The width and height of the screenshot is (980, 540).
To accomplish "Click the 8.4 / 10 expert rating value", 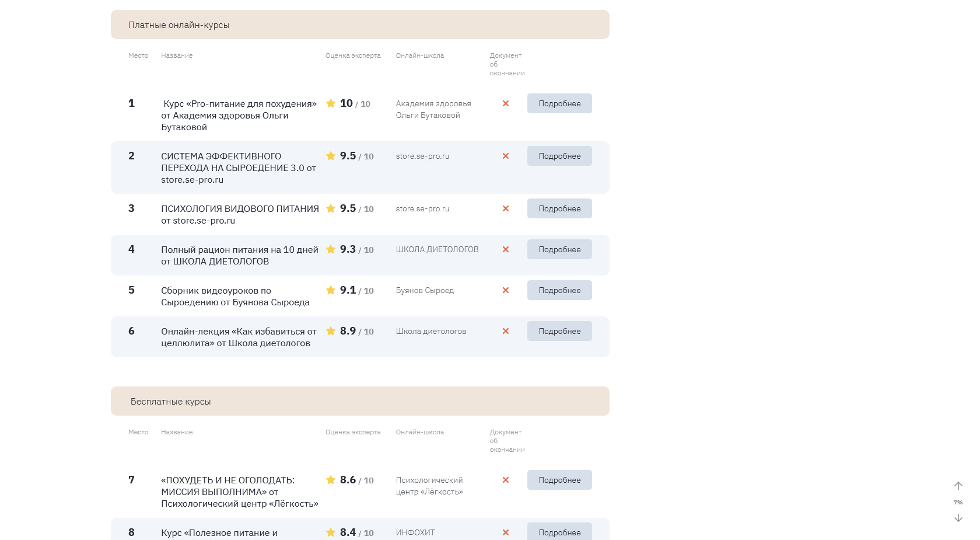I will [356, 532].
